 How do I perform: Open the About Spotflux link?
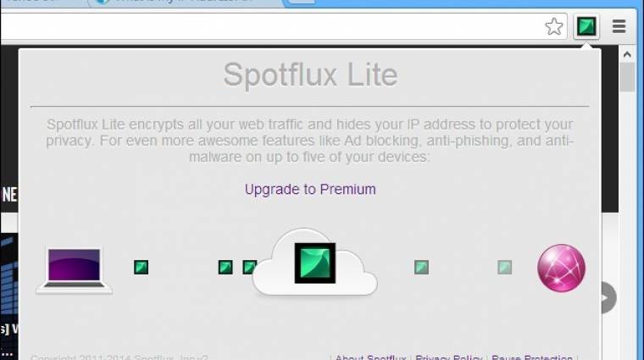(x=370, y=357)
